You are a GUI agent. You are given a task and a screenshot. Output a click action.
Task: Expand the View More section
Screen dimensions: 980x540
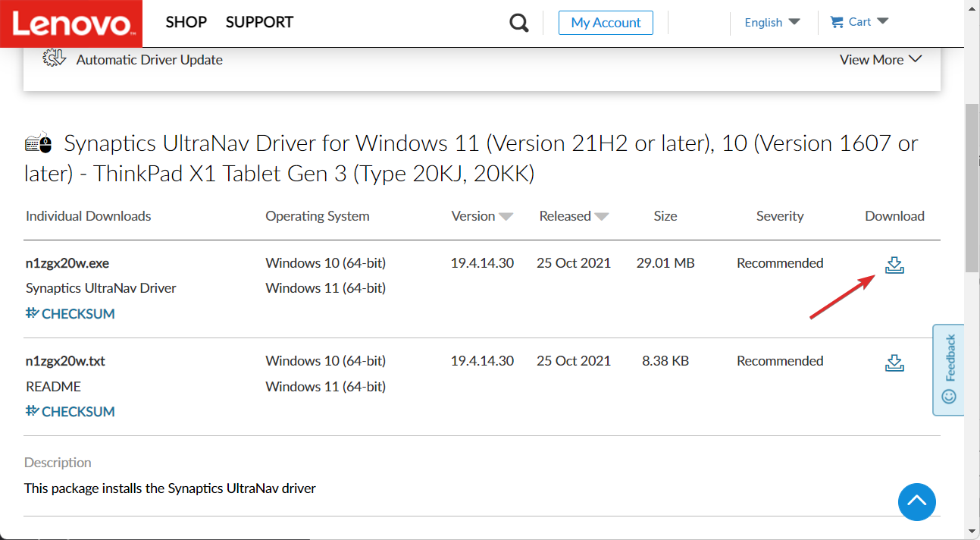[881, 58]
